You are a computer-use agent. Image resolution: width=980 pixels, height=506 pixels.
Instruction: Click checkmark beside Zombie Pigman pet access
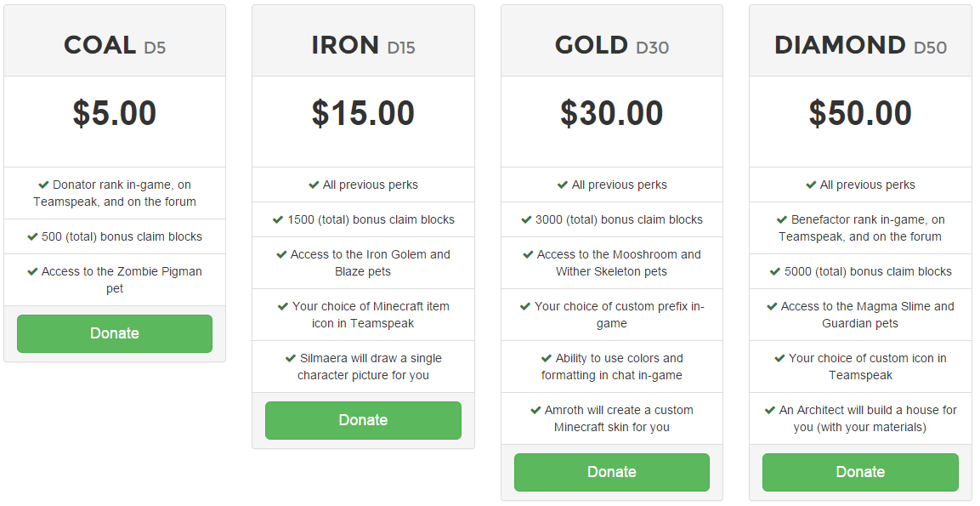coord(32,271)
